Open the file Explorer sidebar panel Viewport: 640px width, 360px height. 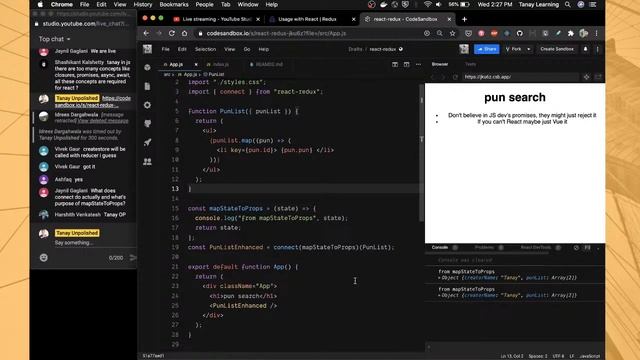pos(147,86)
